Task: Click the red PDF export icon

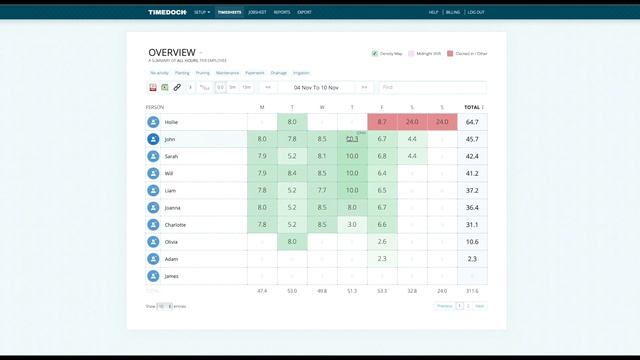Action: (153, 87)
